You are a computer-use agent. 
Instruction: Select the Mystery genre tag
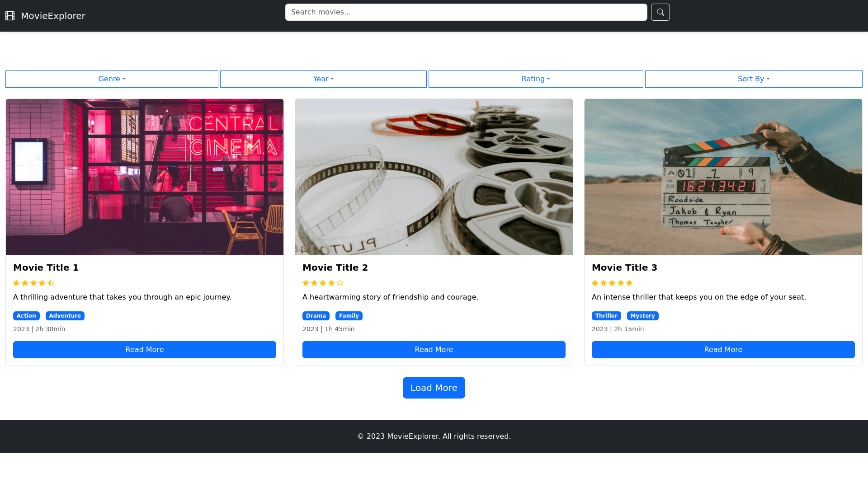tap(642, 315)
